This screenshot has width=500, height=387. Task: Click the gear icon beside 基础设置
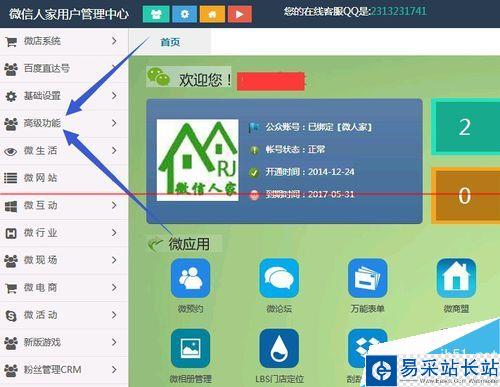click(11, 96)
